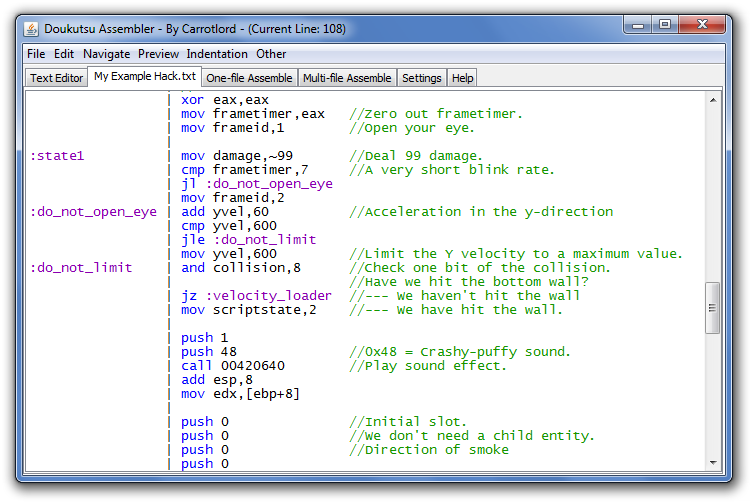Open the Other menu

coord(271,54)
